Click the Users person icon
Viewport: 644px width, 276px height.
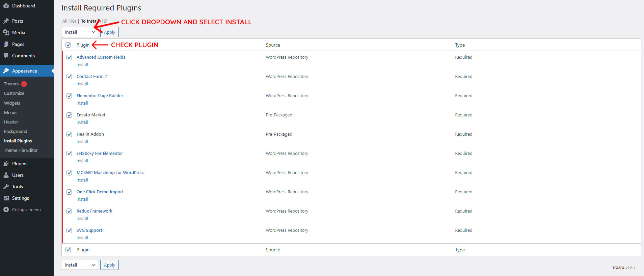[x=6, y=175]
